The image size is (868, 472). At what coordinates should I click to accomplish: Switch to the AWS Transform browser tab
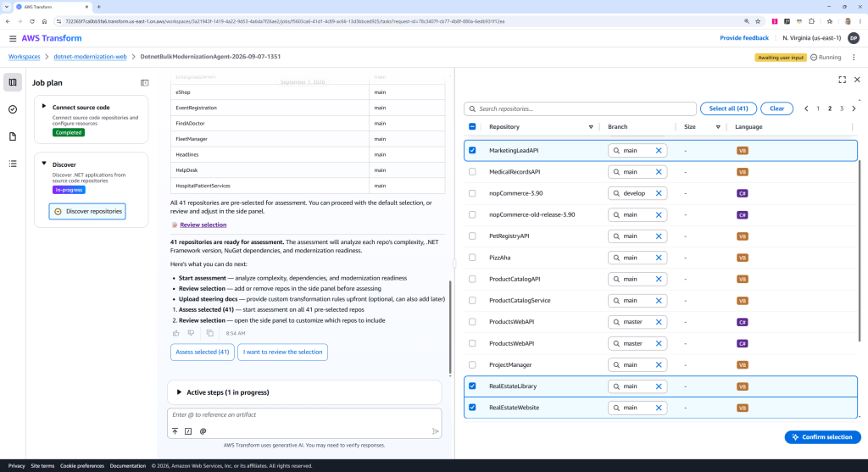tap(51, 7)
